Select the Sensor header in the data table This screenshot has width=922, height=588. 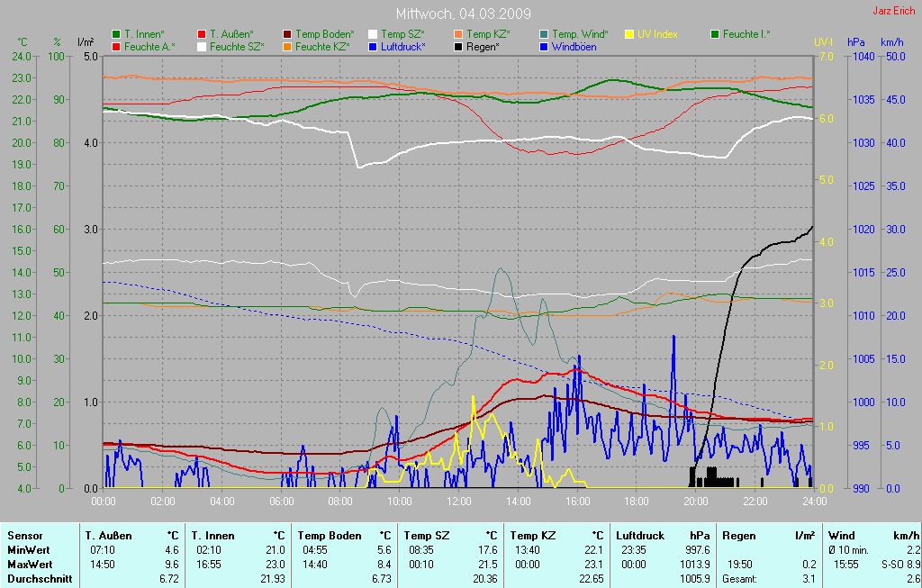[24, 535]
